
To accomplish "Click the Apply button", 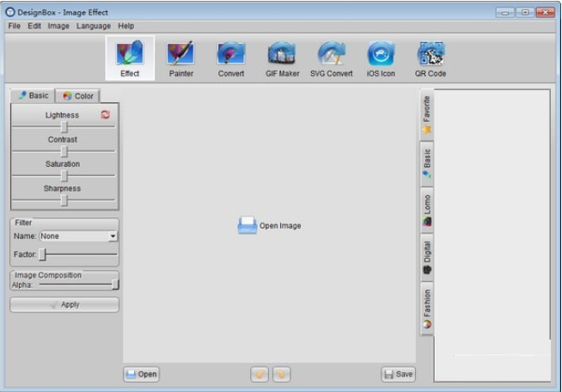I will tap(64, 305).
